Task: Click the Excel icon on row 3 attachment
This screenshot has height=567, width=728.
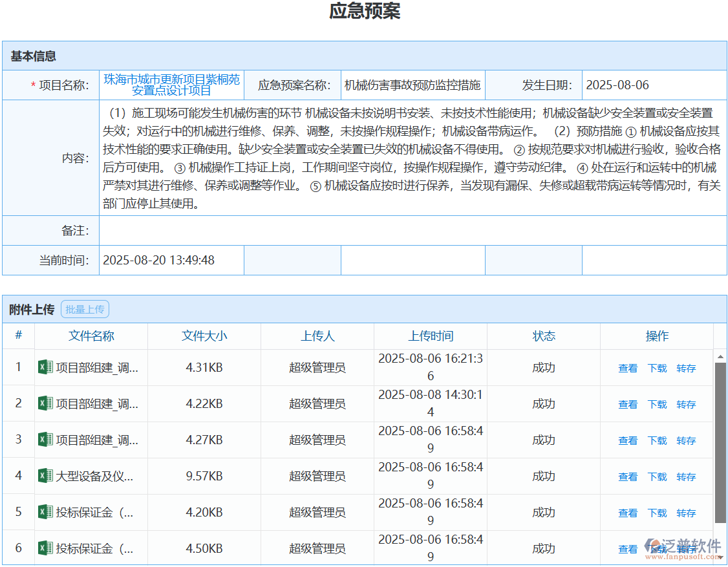Action: (x=44, y=440)
